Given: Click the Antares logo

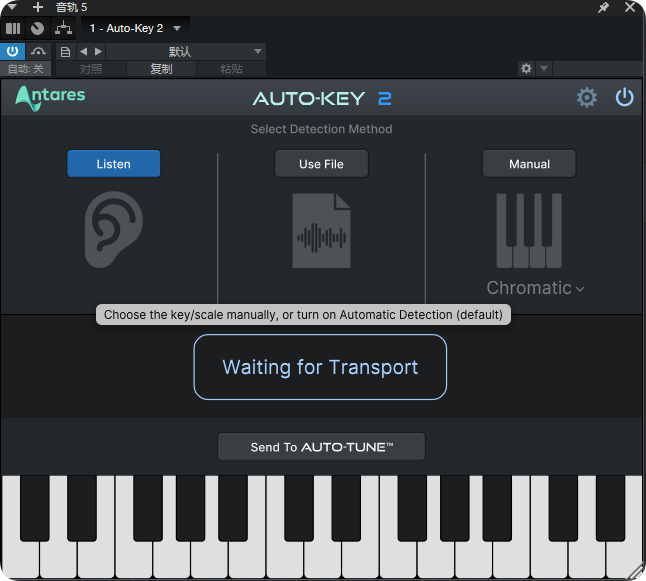Looking at the screenshot, I should coord(50,98).
